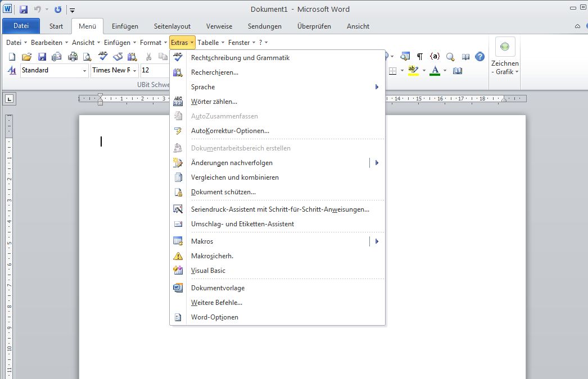This screenshot has height=379, width=588.
Task: Open AutoKorrektur-Optionen... entry
Action: point(277,131)
